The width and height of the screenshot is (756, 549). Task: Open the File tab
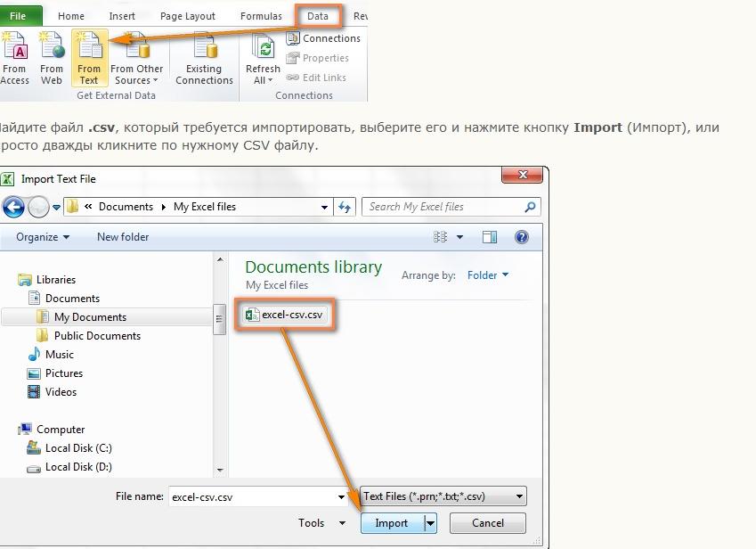[20, 16]
